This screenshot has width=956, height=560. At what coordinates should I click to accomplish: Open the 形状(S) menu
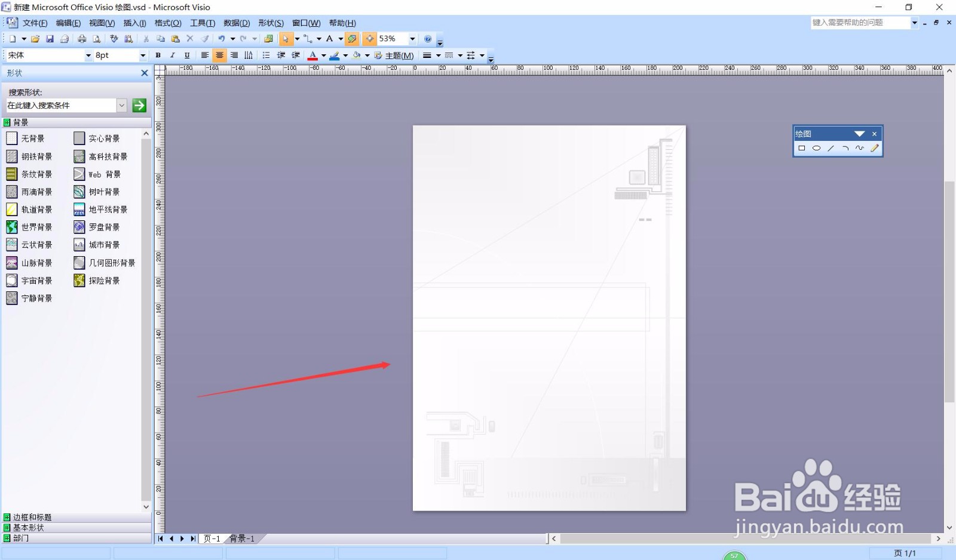click(271, 23)
